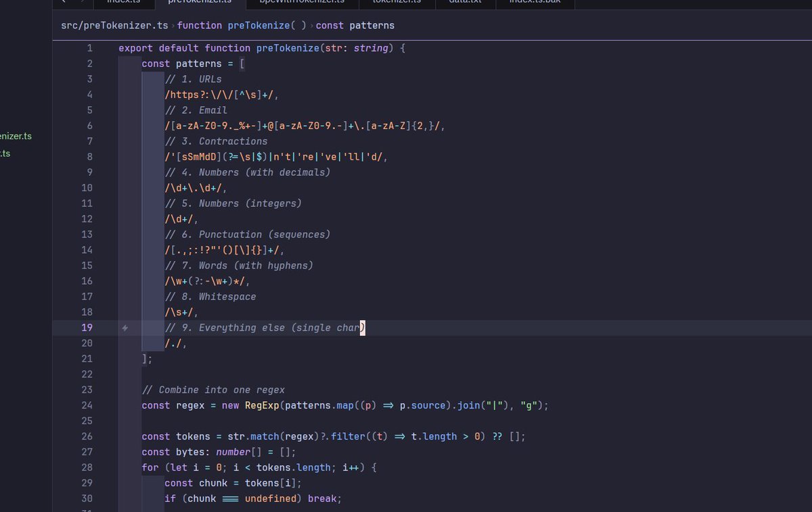Screen dimensions: 812x512
Task: Click line number 8 in the gutter
Action: point(89,157)
